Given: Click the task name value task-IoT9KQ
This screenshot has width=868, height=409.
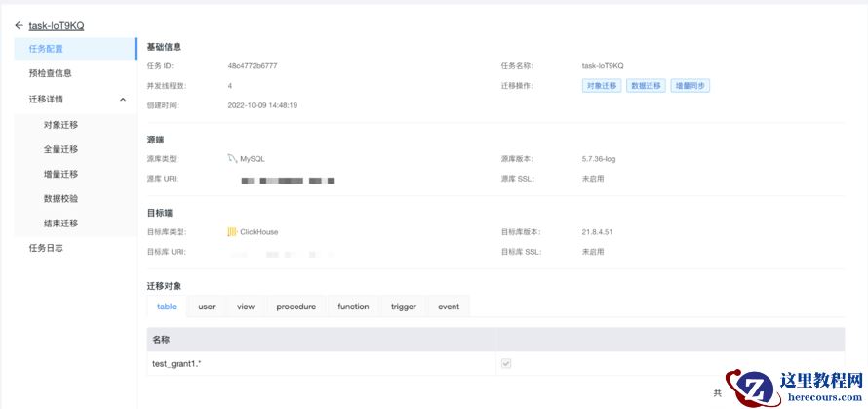Looking at the screenshot, I should click(x=603, y=66).
